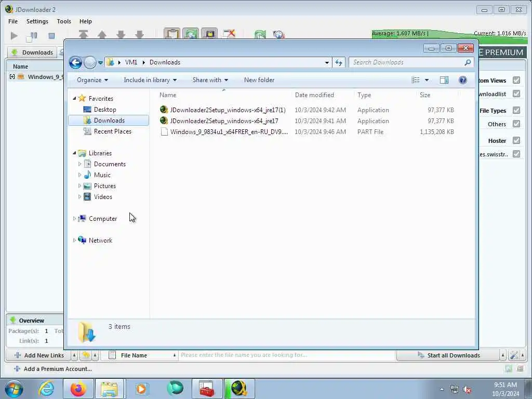Toggle auto reconnect in JDownloader toolbar
Screen dimensions: 532x399
click(191, 33)
